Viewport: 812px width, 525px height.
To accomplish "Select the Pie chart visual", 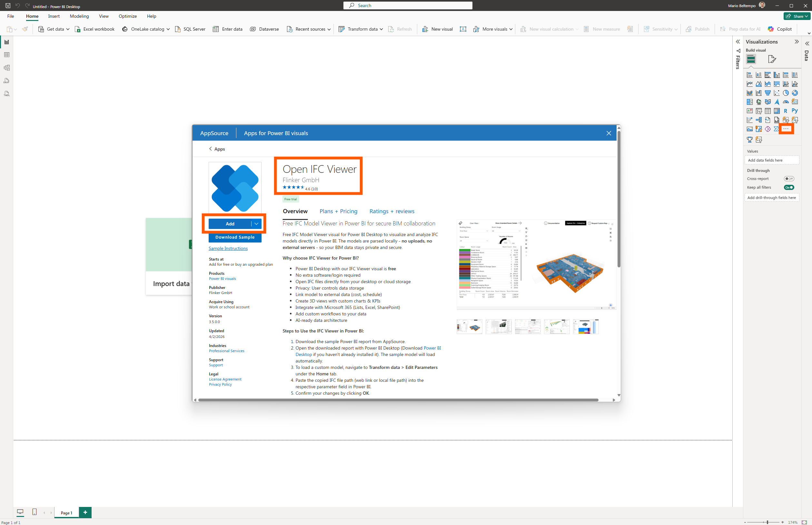I will 786,93.
